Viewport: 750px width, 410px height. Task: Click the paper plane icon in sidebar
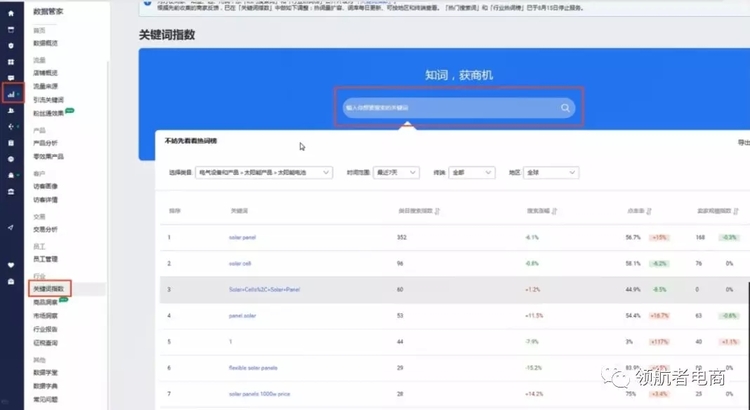click(11, 228)
